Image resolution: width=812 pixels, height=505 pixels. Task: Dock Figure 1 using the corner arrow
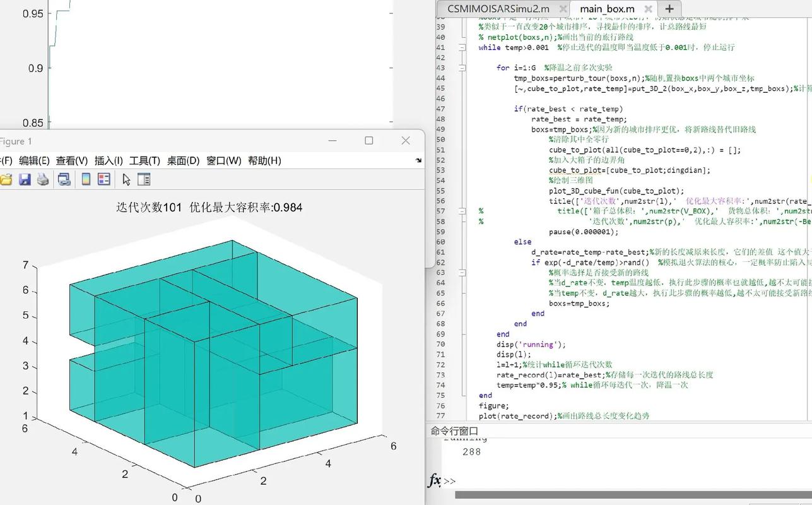click(418, 160)
